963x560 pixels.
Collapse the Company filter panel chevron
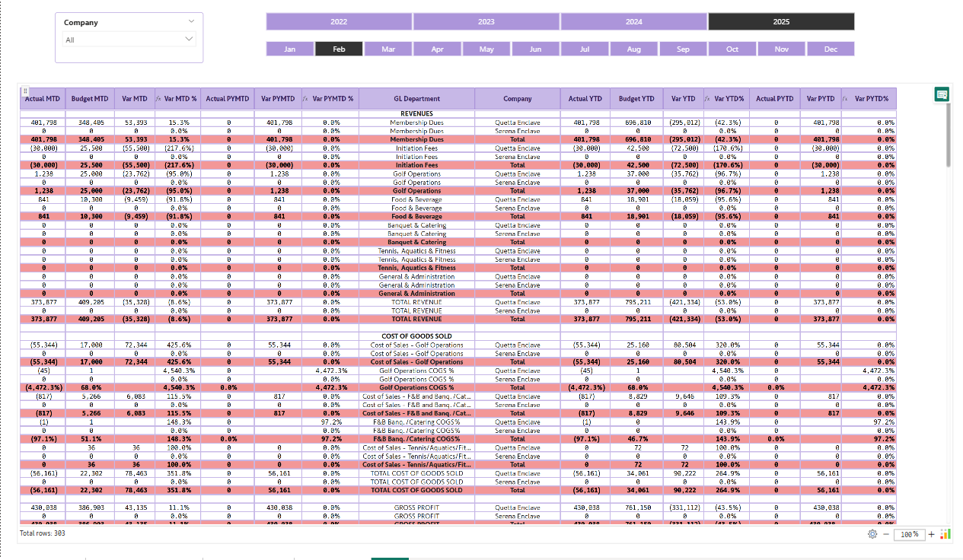click(191, 22)
